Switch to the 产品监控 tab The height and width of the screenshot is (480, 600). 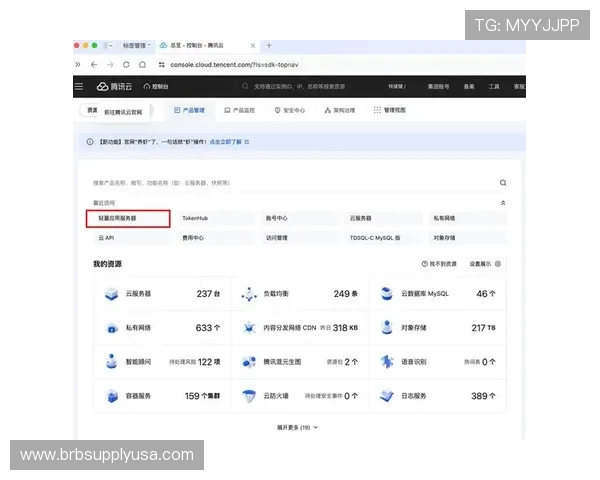240,110
